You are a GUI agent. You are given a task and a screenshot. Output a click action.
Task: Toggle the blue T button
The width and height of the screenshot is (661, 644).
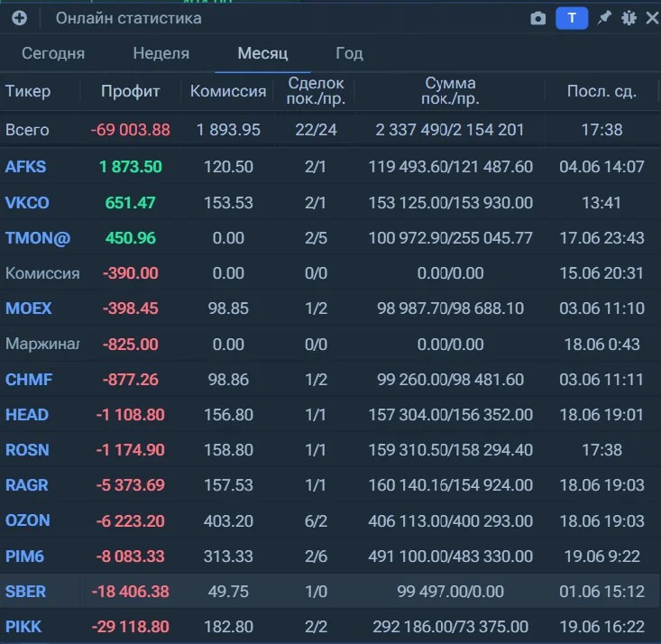(572, 18)
